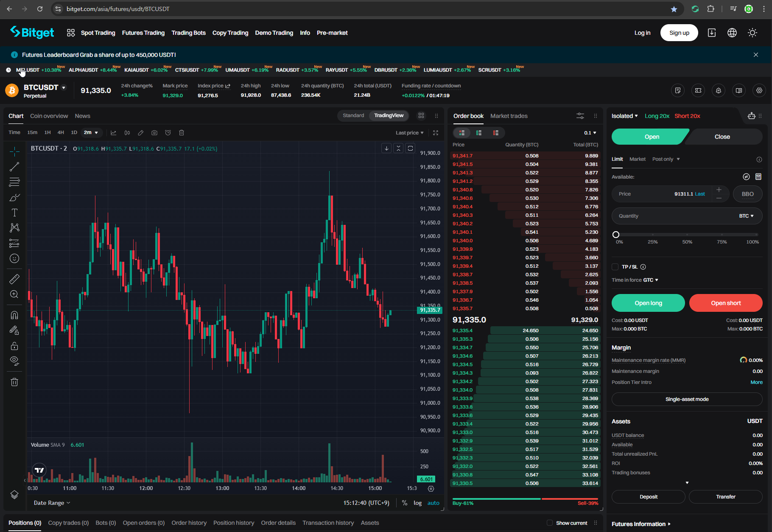Switch language via globe icon
This screenshot has width=772, height=532.
click(x=732, y=33)
